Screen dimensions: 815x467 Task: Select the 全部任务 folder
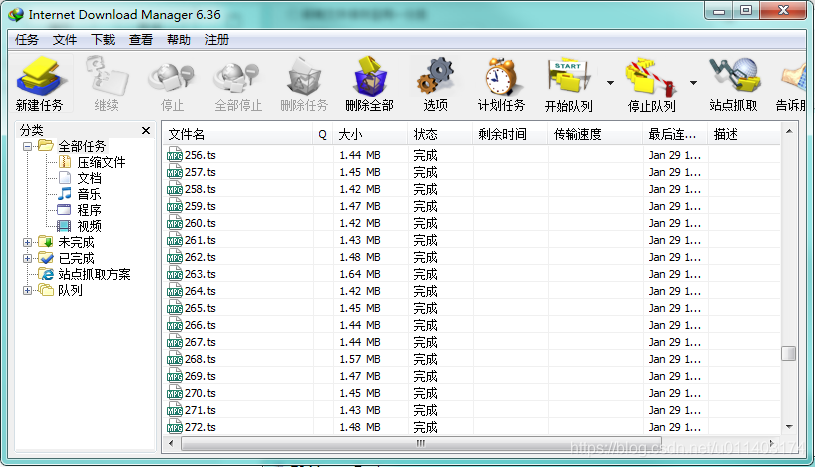pos(82,146)
